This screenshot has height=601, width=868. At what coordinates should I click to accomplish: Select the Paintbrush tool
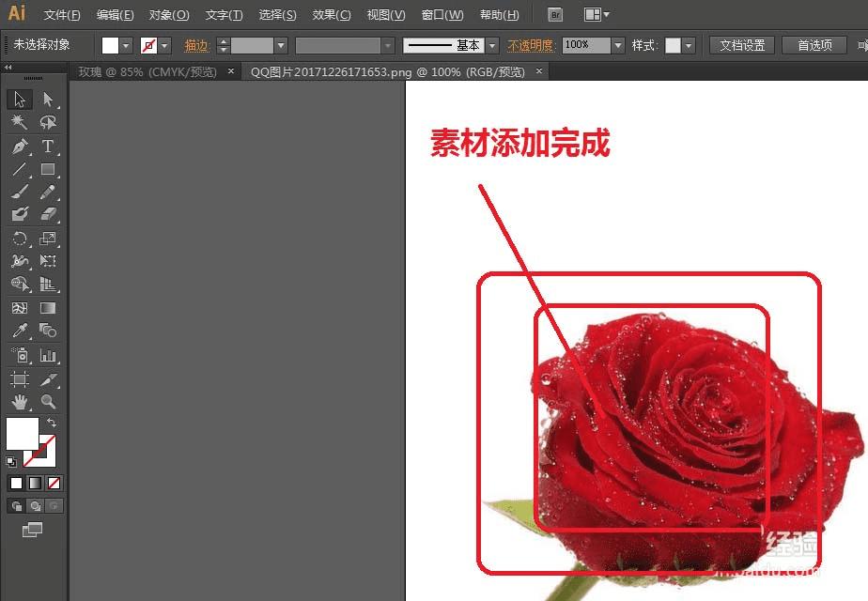point(20,192)
